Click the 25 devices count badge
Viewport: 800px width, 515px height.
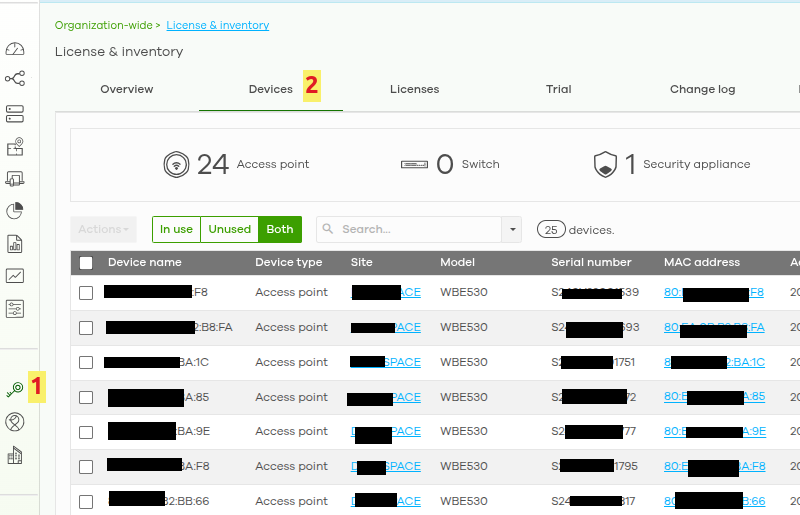(551, 230)
